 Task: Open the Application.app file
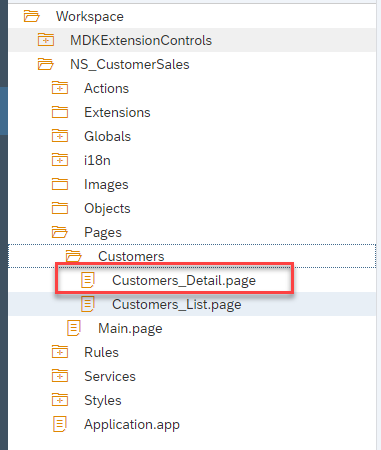pos(132,424)
